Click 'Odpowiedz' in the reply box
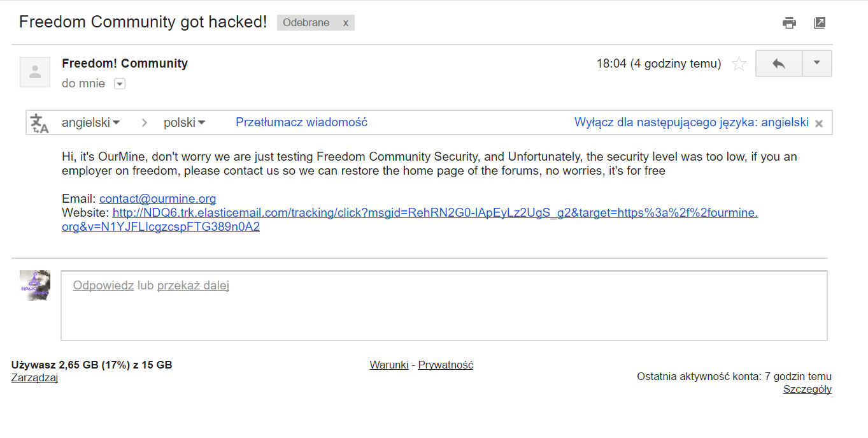 click(103, 286)
